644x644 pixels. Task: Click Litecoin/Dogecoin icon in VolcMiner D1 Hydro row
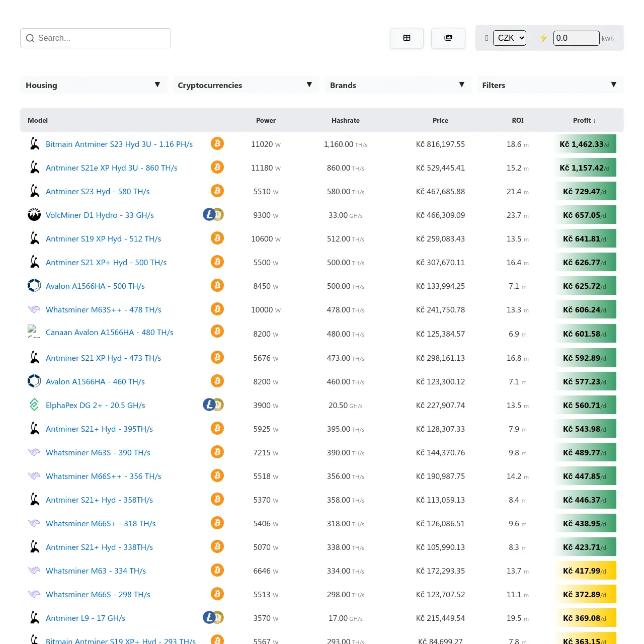tap(213, 215)
